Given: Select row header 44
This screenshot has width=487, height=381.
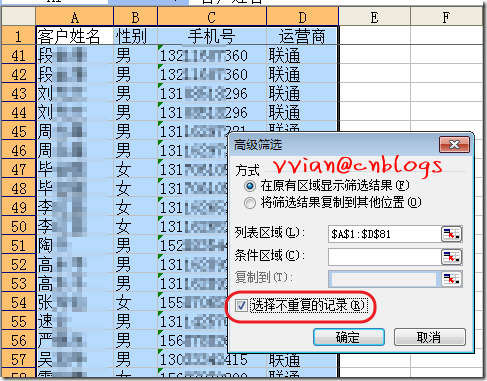Looking at the screenshot, I should [19, 112].
